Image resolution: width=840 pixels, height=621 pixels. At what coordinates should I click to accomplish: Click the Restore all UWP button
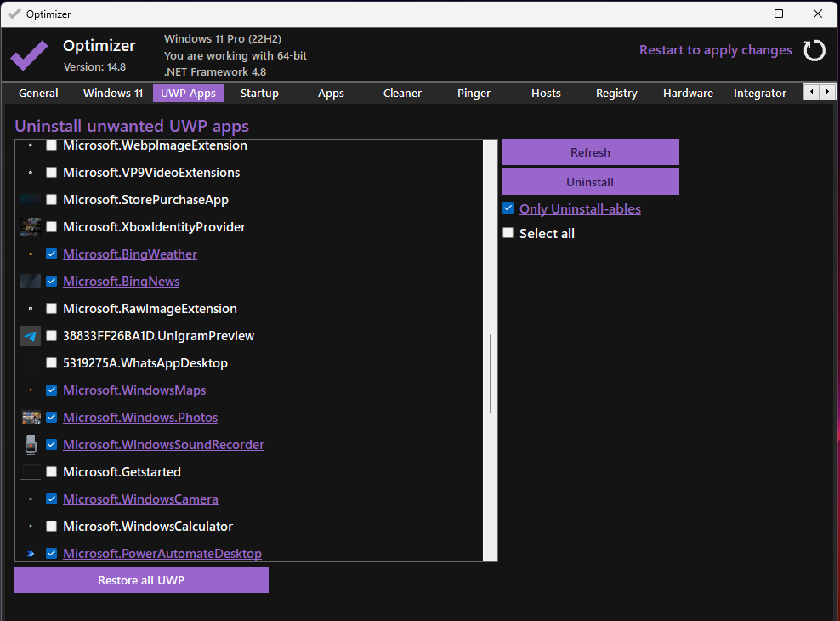[141, 580]
